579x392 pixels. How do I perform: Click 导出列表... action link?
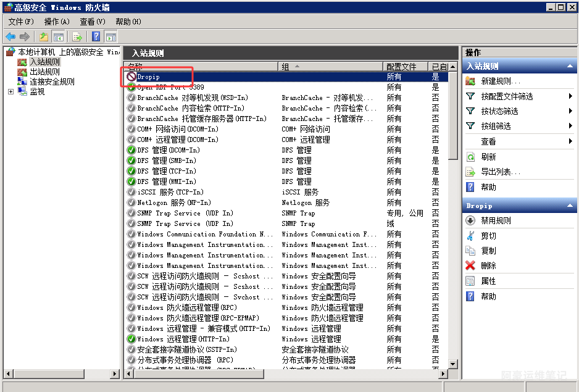(501, 172)
